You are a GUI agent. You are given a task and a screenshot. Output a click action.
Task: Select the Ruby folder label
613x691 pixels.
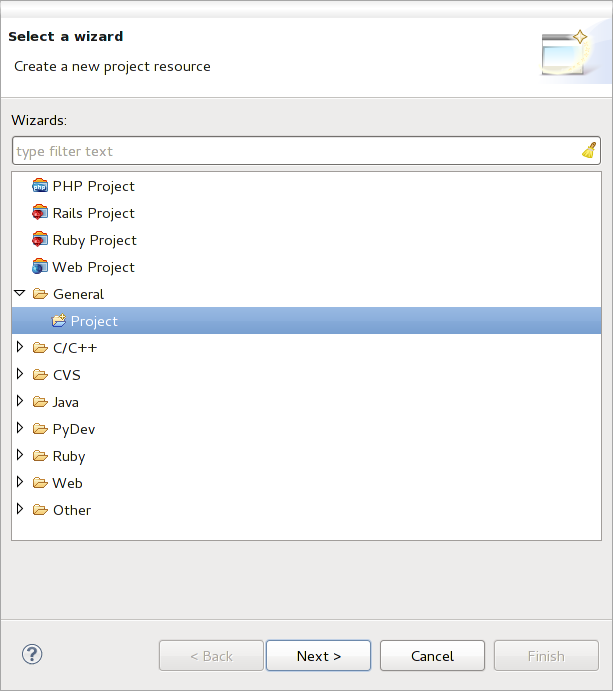click(69, 456)
